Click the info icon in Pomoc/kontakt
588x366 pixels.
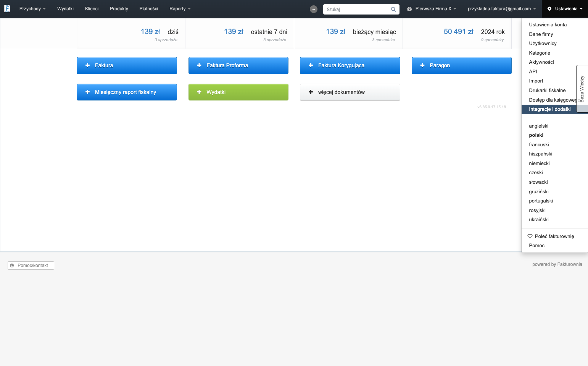(12, 266)
